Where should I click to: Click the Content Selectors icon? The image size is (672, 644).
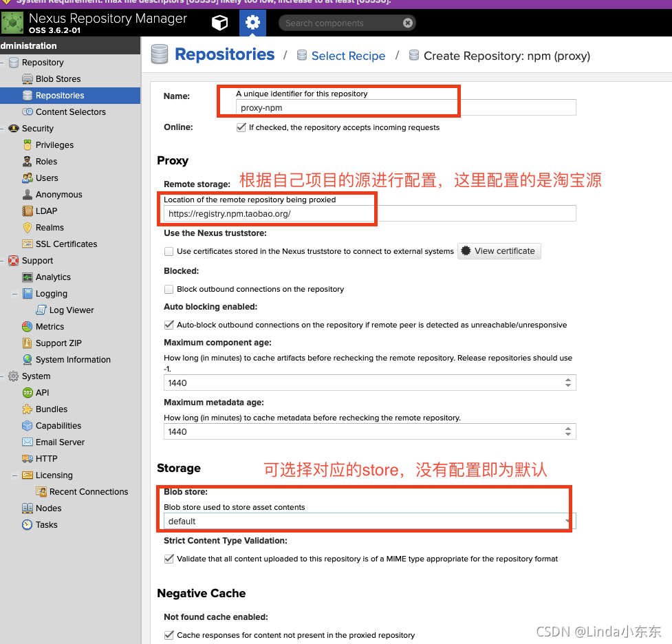28,112
